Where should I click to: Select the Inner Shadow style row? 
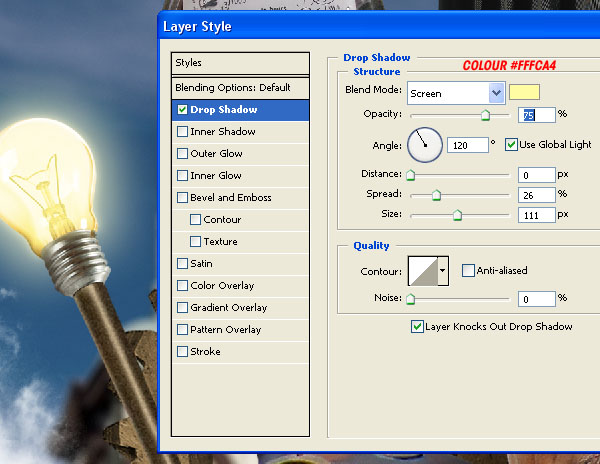[240, 132]
